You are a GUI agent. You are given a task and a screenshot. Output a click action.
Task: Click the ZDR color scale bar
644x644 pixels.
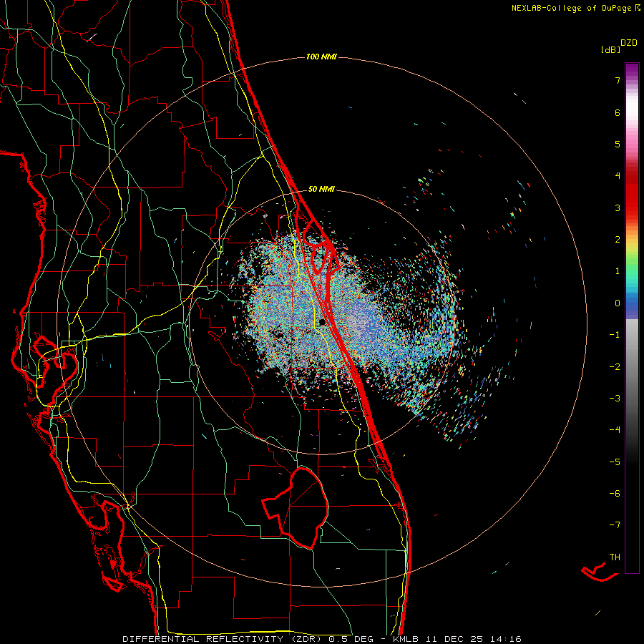point(632,318)
